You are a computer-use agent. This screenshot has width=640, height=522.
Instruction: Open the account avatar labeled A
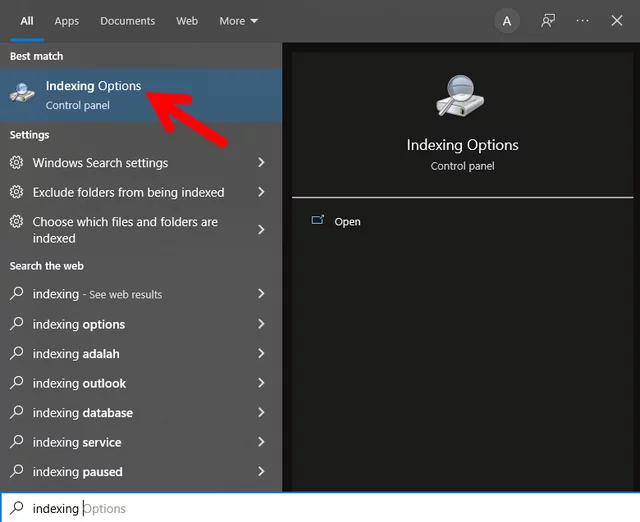507,21
